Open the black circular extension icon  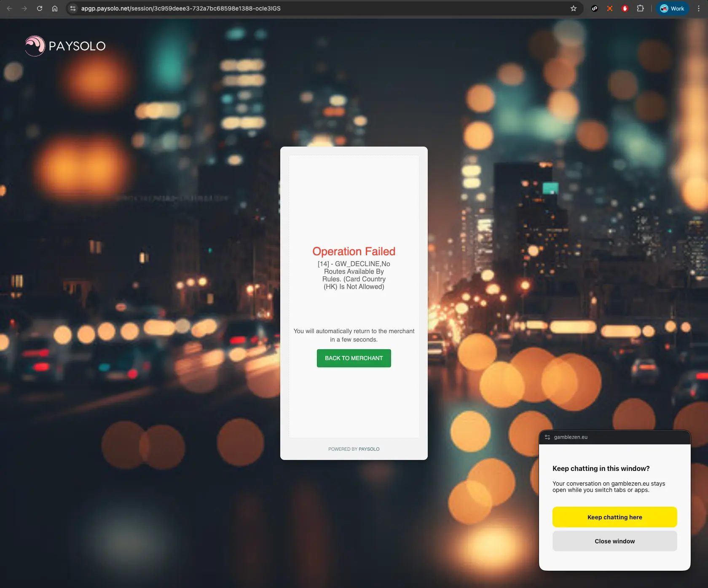(x=595, y=8)
